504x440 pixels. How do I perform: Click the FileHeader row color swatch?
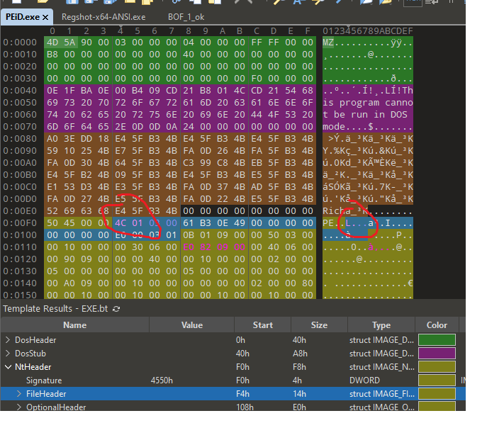tap(437, 394)
